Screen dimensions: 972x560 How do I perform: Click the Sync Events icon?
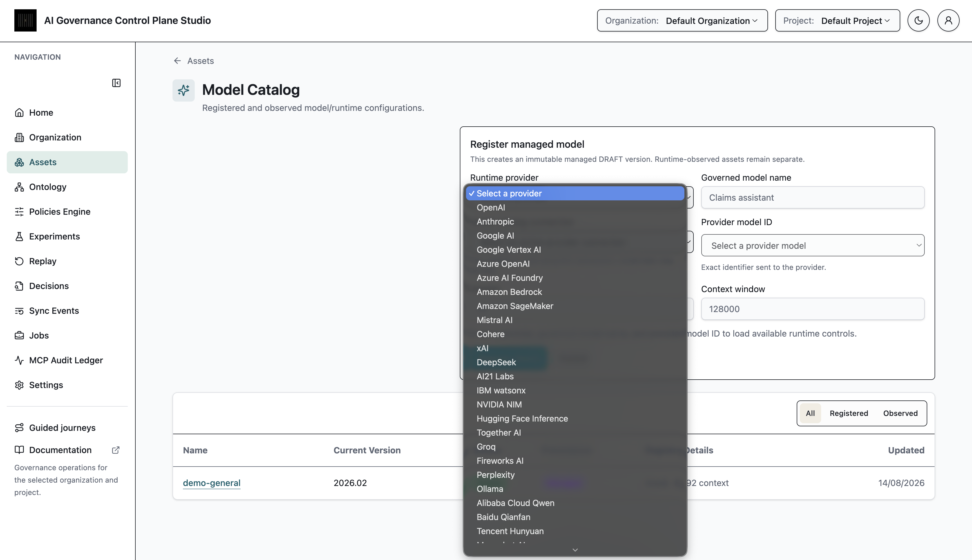[x=19, y=311]
